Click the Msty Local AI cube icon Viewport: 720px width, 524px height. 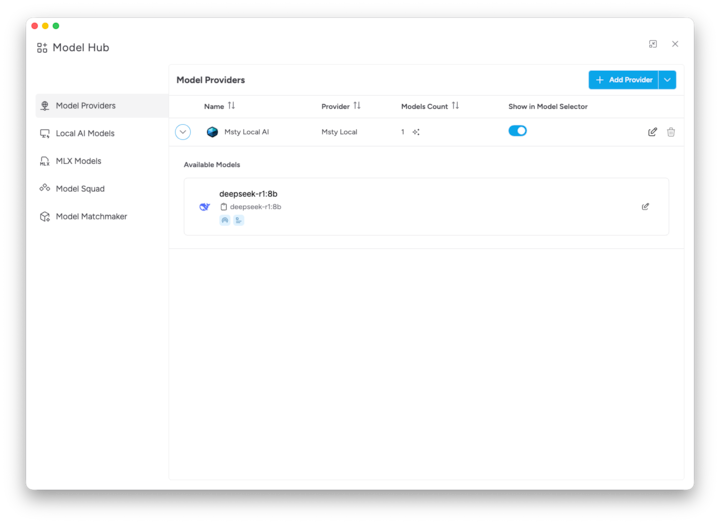212,132
